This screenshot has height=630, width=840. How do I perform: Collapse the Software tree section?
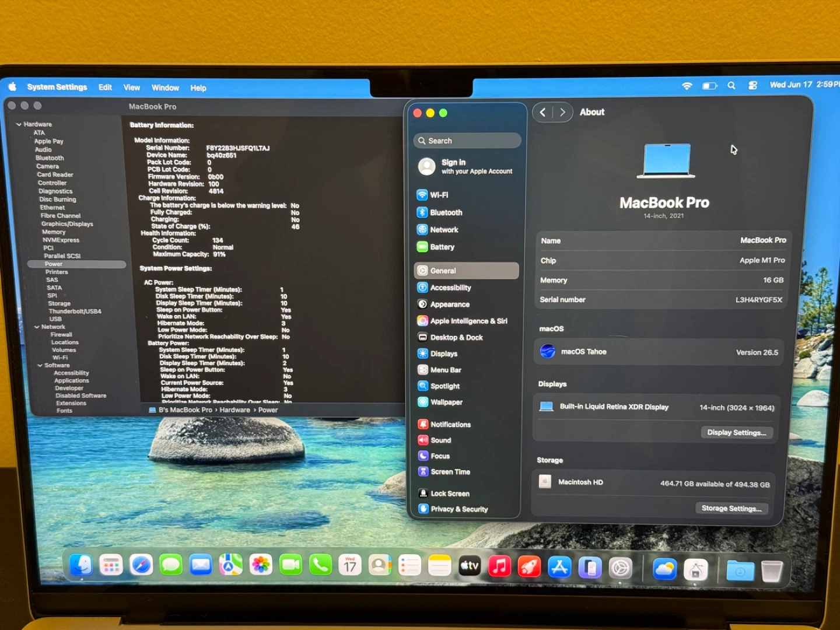pos(40,366)
